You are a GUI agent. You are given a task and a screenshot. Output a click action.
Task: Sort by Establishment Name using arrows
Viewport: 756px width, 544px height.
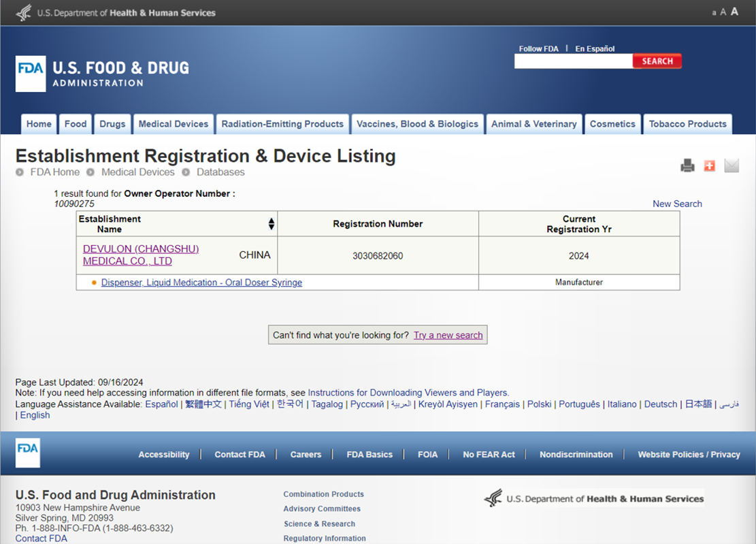(272, 224)
